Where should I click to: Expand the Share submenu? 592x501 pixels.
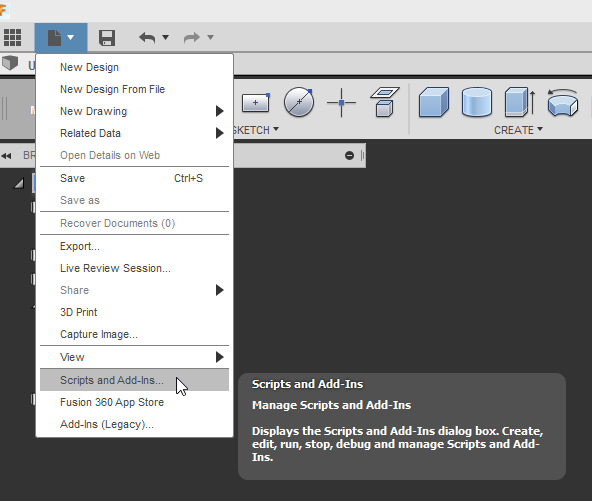pyautogui.click(x=134, y=290)
